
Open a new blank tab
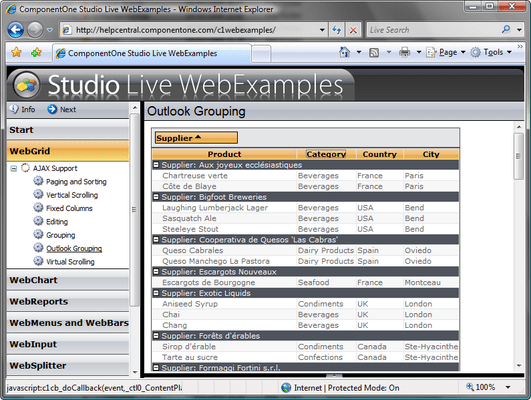(261, 54)
